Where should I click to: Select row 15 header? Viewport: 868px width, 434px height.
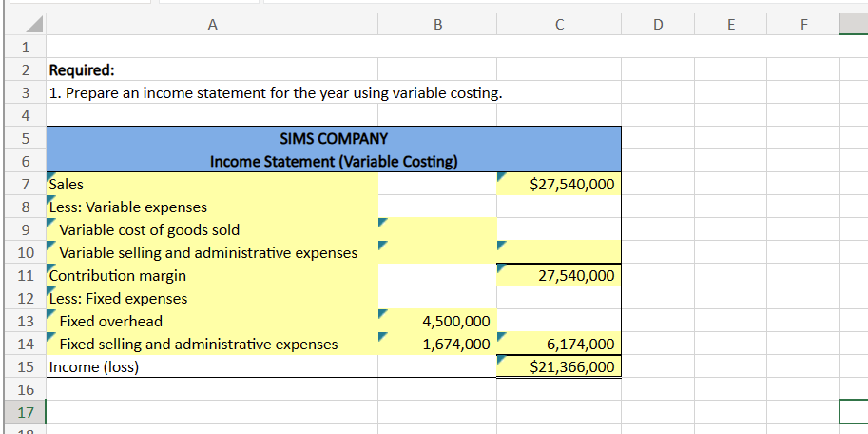[x=25, y=367]
